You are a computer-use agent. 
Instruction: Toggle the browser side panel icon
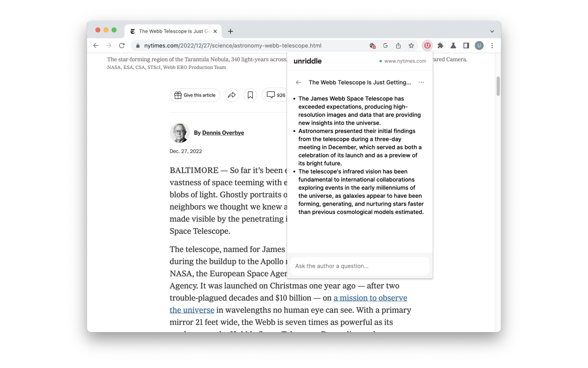pos(466,46)
